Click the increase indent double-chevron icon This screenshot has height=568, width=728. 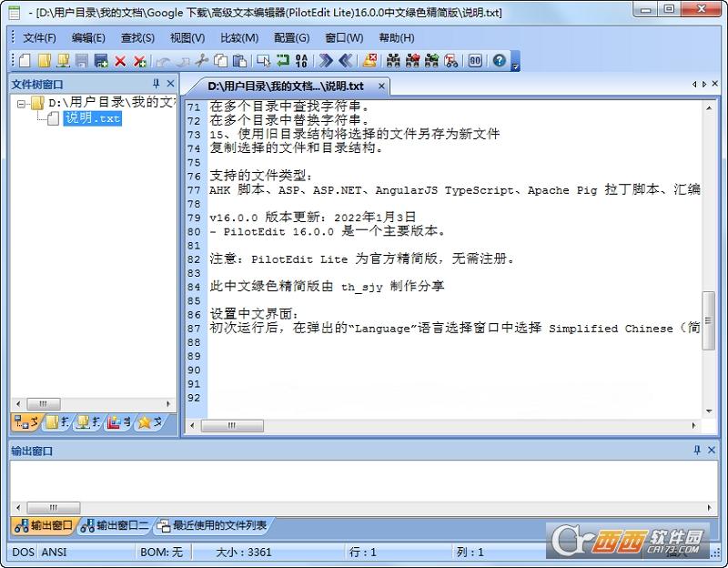(x=326, y=61)
